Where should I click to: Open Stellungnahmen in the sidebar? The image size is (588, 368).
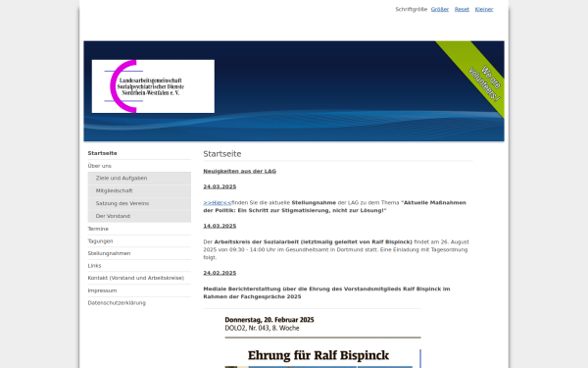pyautogui.click(x=109, y=253)
